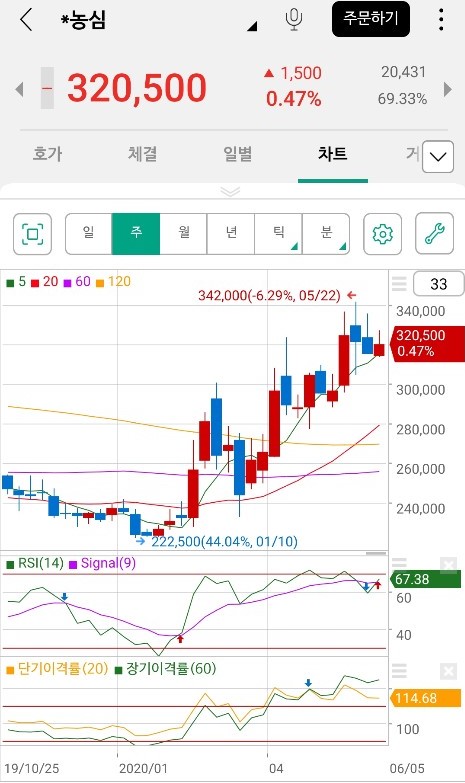Tap the disparity value tag 114.68

[x=425, y=698]
